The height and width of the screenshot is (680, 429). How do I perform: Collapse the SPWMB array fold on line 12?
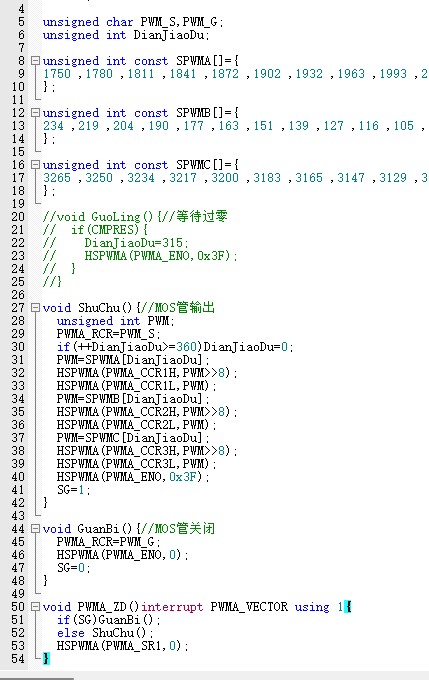click(x=35, y=113)
